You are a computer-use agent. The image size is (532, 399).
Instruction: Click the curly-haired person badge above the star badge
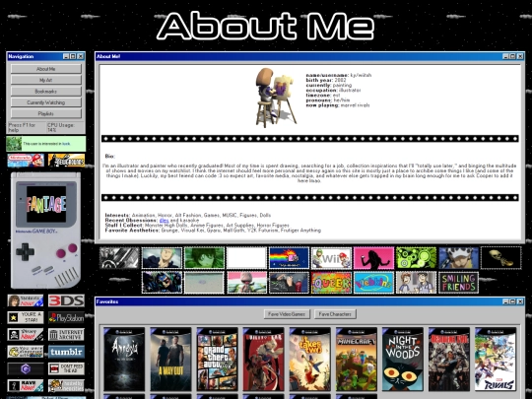coord(26,300)
